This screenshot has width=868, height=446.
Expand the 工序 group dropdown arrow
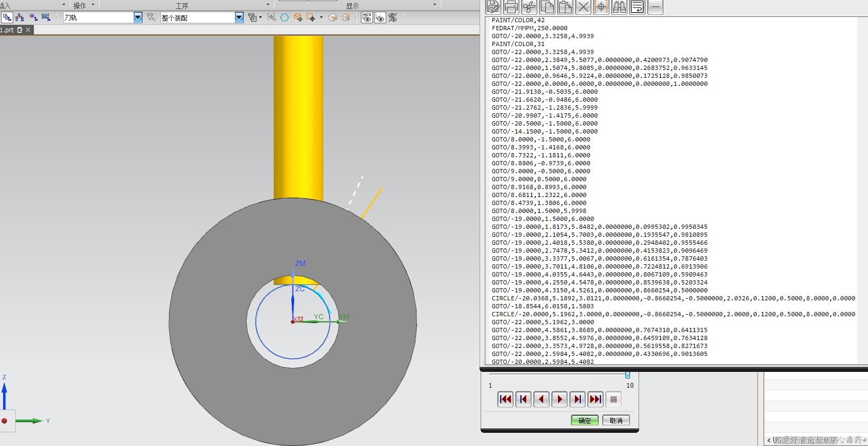coord(268,5)
